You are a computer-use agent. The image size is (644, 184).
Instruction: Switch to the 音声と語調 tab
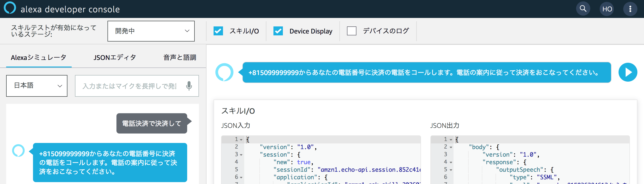[x=180, y=58]
